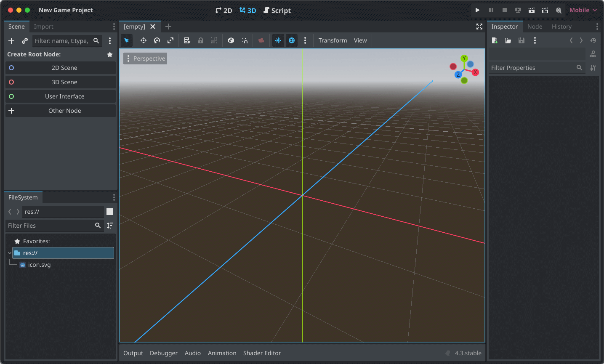Screen dimensions: 604x364
Task: Select the Rotate Mode tool
Action: click(x=157, y=40)
